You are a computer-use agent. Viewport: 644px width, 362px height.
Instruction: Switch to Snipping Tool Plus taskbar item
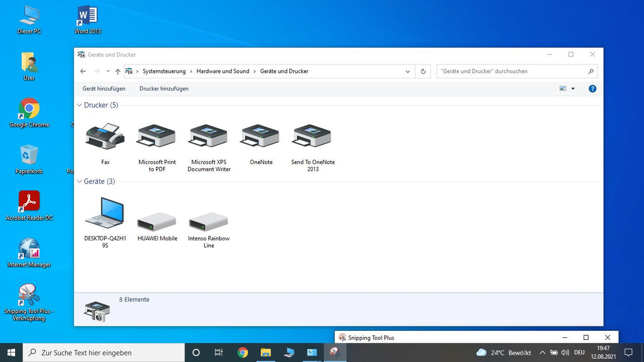click(335, 352)
